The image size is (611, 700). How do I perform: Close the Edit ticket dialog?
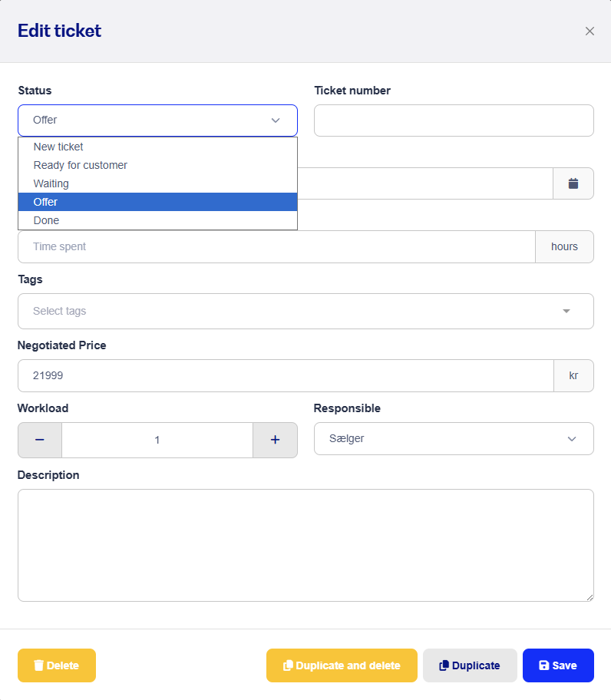click(x=590, y=31)
